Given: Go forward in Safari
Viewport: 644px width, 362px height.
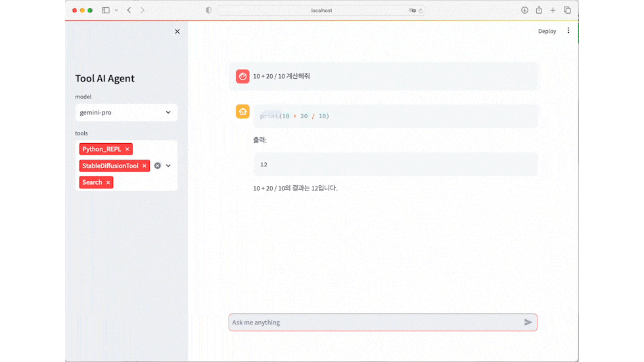Looking at the screenshot, I should pos(142,11).
